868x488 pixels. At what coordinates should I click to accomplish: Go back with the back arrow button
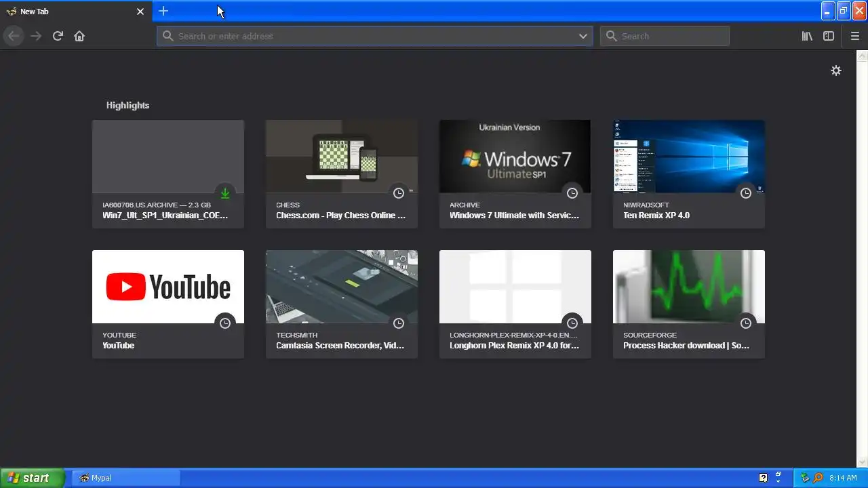[14, 36]
